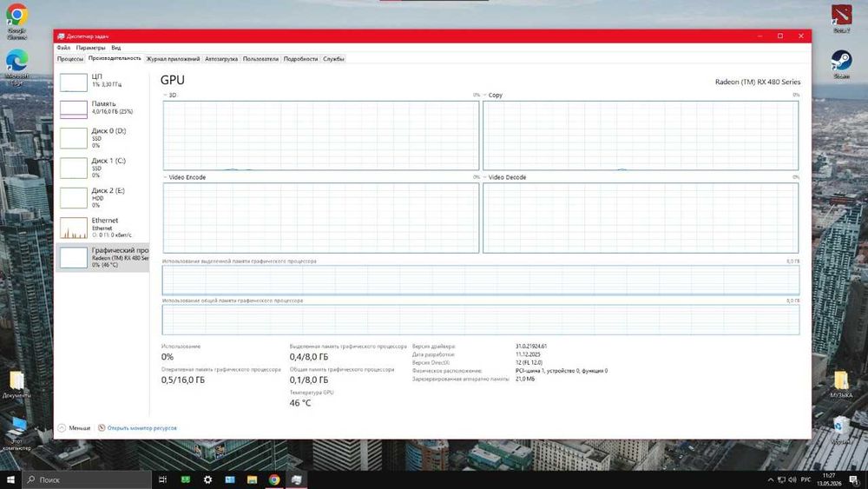Click the PCI-шина 1 location text
The image size is (868, 489).
[562, 371]
